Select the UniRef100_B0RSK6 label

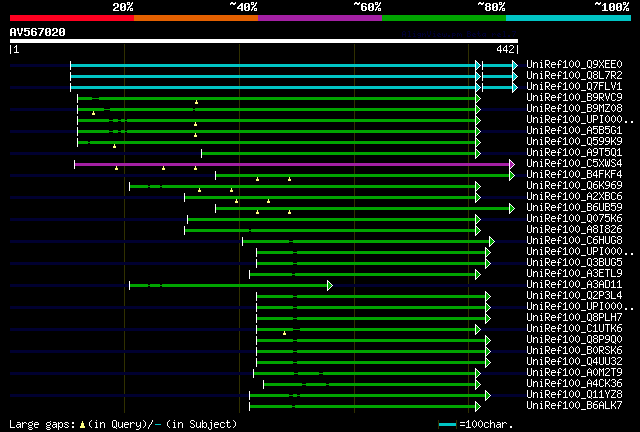pyautogui.click(x=574, y=351)
